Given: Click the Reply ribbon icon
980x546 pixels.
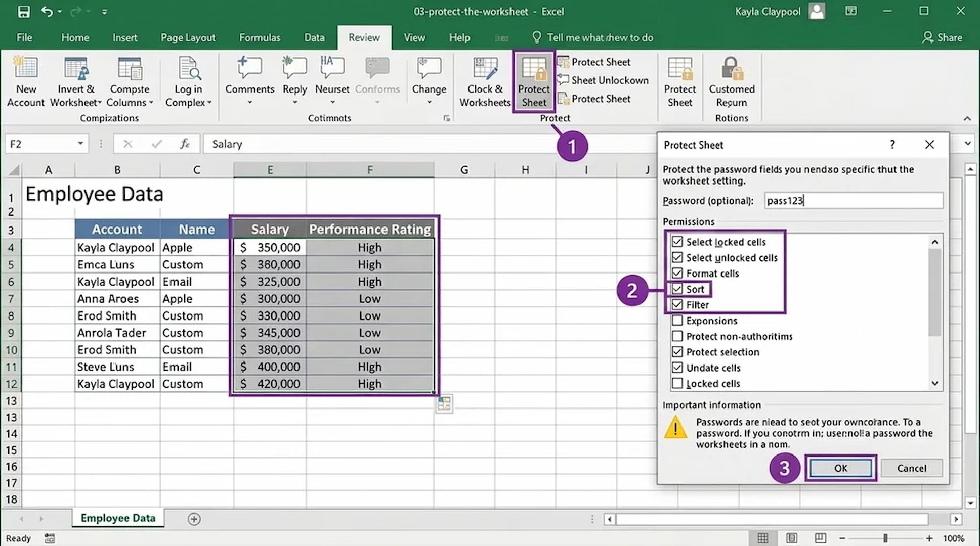Looking at the screenshot, I should (x=294, y=68).
